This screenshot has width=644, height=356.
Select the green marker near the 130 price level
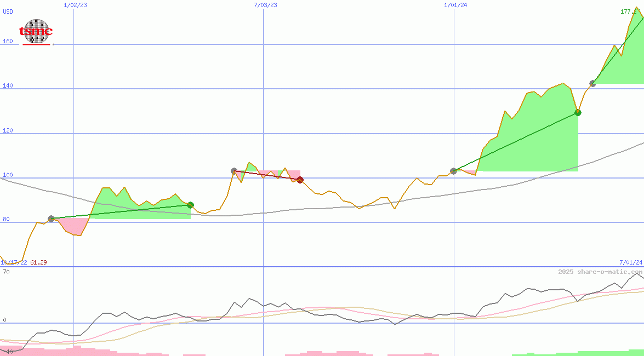point(578,112)
